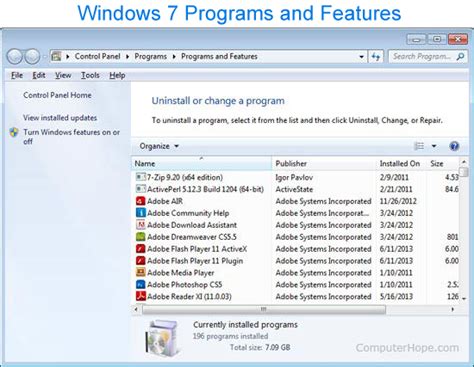Sort list by the Size column header
The height and width of the screenshot is (367, 474).
443,163
